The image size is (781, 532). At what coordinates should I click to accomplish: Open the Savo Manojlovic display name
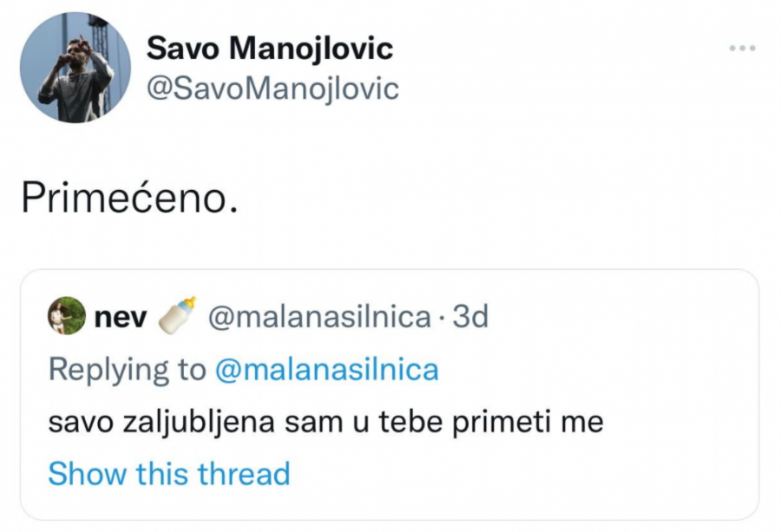[269, 48]
